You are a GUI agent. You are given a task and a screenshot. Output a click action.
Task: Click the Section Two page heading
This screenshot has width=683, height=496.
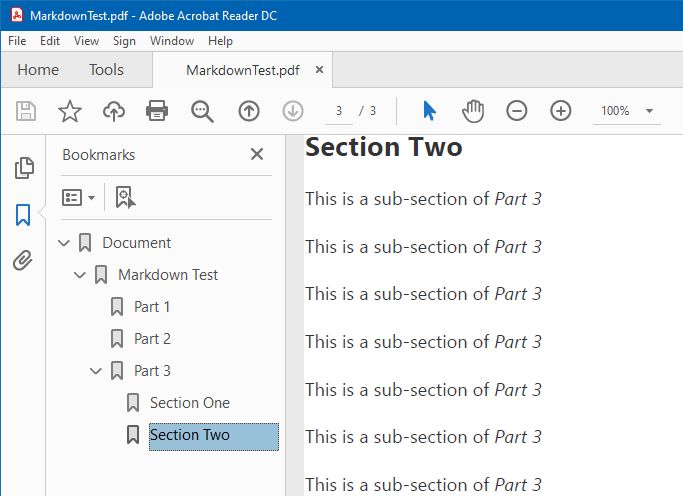[384, 147]
